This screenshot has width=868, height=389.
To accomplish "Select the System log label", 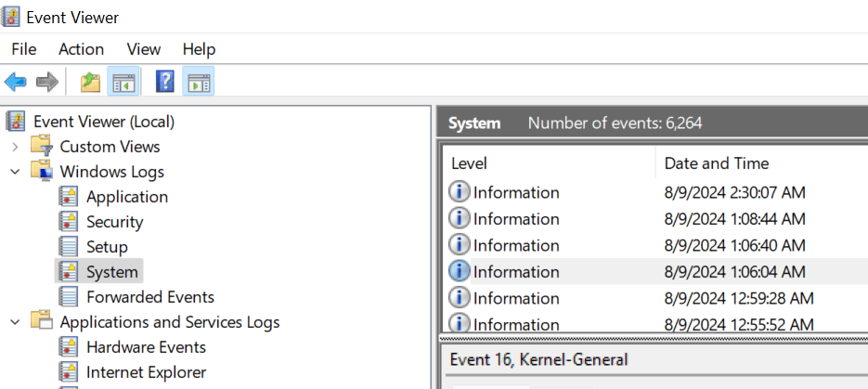I will (111, 272).
